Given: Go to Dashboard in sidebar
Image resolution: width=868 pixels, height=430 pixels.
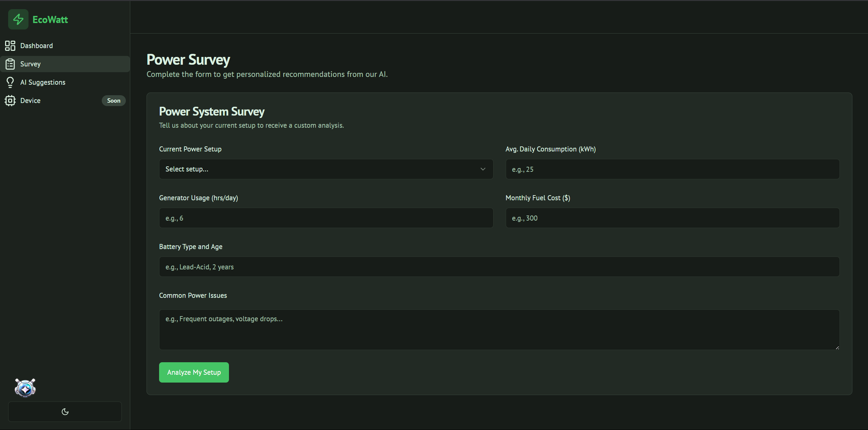Looking at the screenshot, I should pos(37,46).
